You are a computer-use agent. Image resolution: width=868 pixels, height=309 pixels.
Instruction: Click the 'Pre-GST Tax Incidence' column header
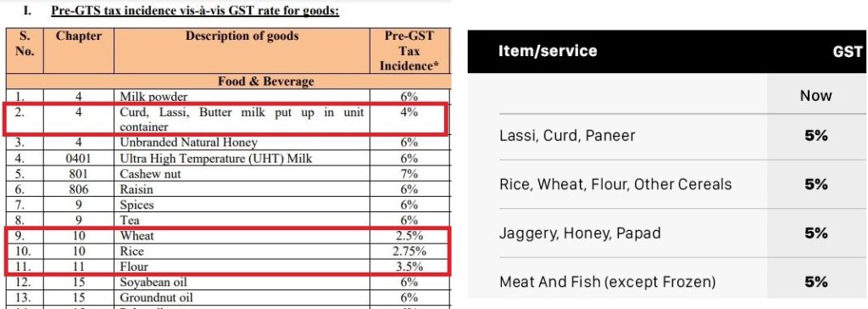(409, 51)
